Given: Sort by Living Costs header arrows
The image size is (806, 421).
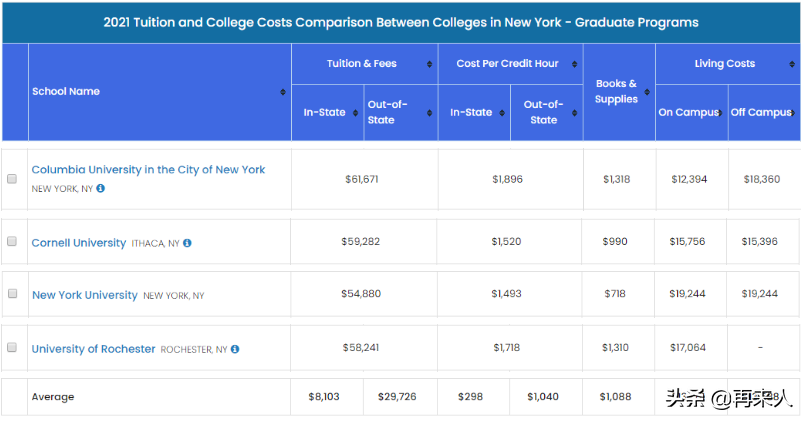Looking at the screenshot, I should point(794,64).
